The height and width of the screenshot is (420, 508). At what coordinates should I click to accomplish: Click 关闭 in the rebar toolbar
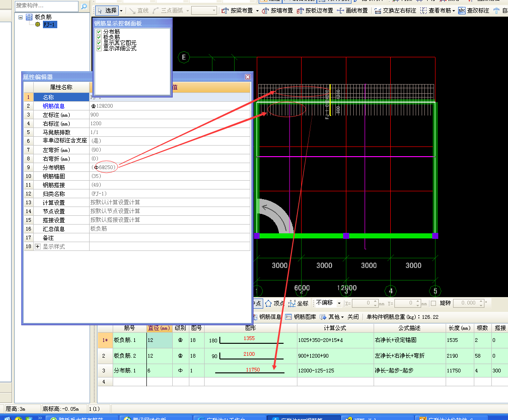[353, 317]
